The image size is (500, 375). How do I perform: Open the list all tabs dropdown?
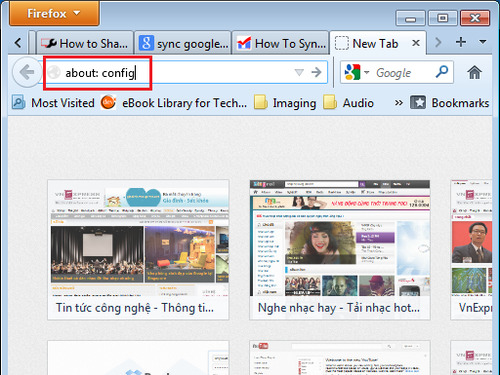pyautogui.click(x=482, y=42)
